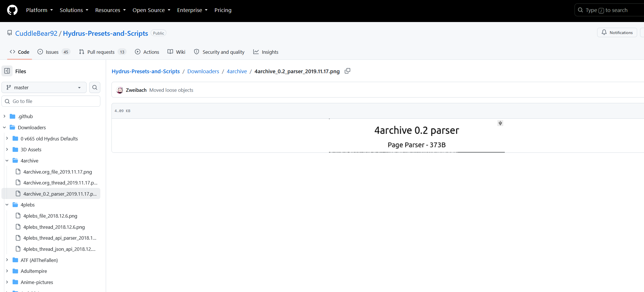Click the Anime-pictures folder icon
The image size is (644, 292).
(15, 282)
